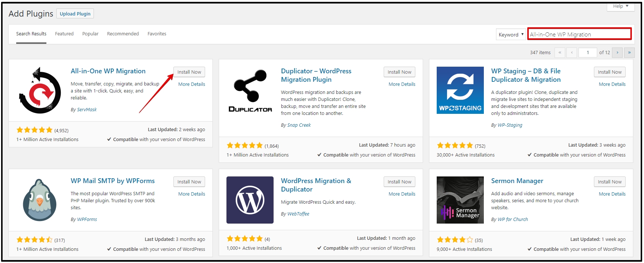Open the Featured plugins tab
Screen dimensions: 644x263
[64, 34]
